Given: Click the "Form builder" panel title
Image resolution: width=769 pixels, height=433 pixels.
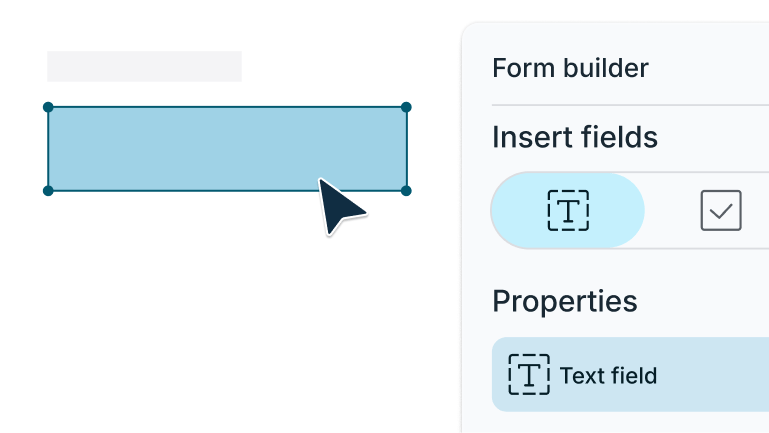Looking at the screenshot, I should pos(570,68).
